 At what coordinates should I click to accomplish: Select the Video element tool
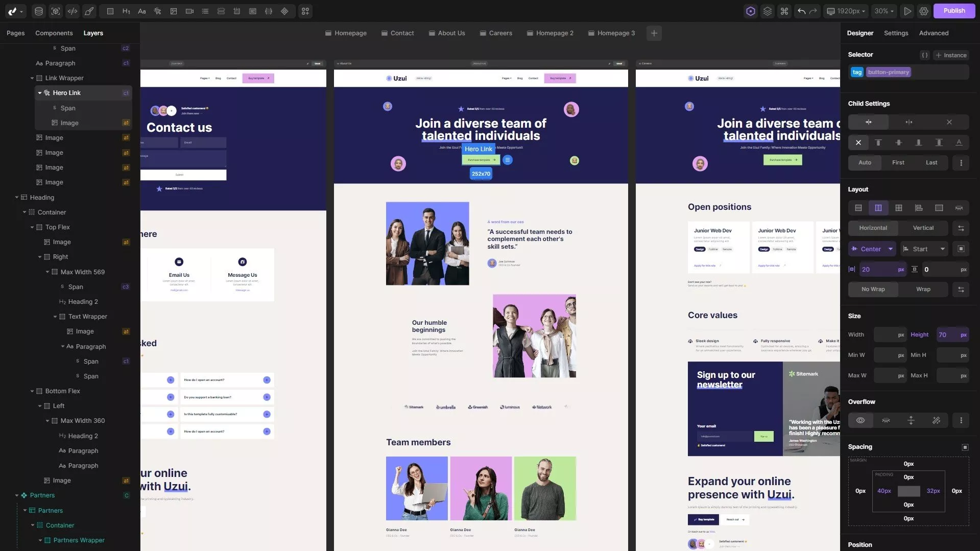pos(189,11)
